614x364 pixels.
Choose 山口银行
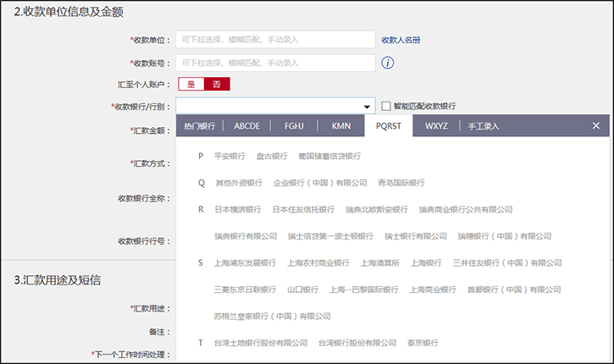point(302,290)
